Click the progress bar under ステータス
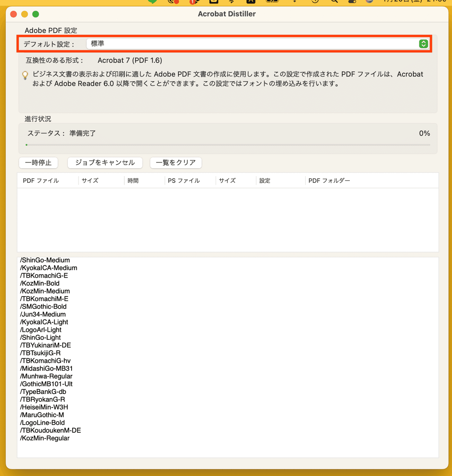The height and width of the screenshot is (476, 452). pos(228,144)
